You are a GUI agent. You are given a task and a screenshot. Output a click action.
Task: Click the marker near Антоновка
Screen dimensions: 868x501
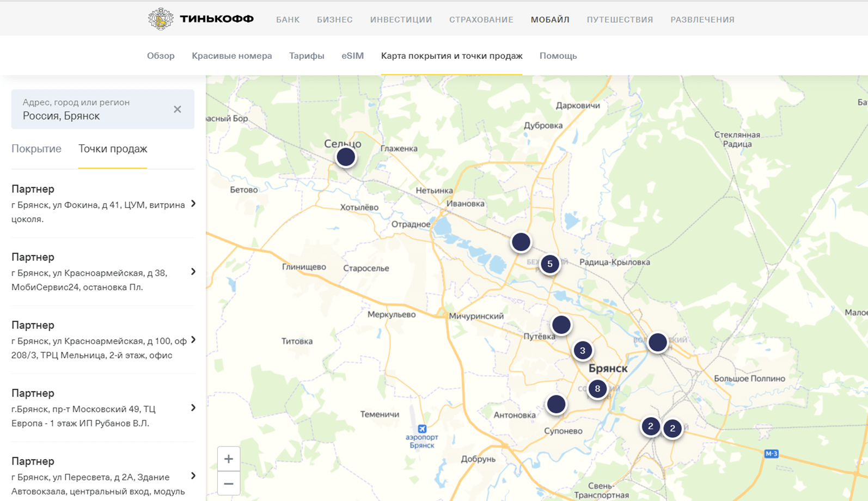(556, 405)
